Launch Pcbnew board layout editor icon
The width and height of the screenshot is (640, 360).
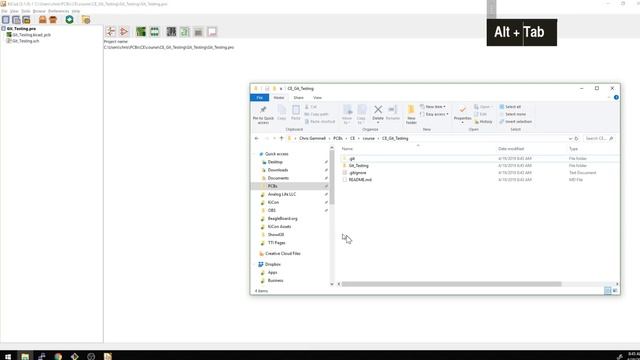pyautogui.click(x=141, y=31)
